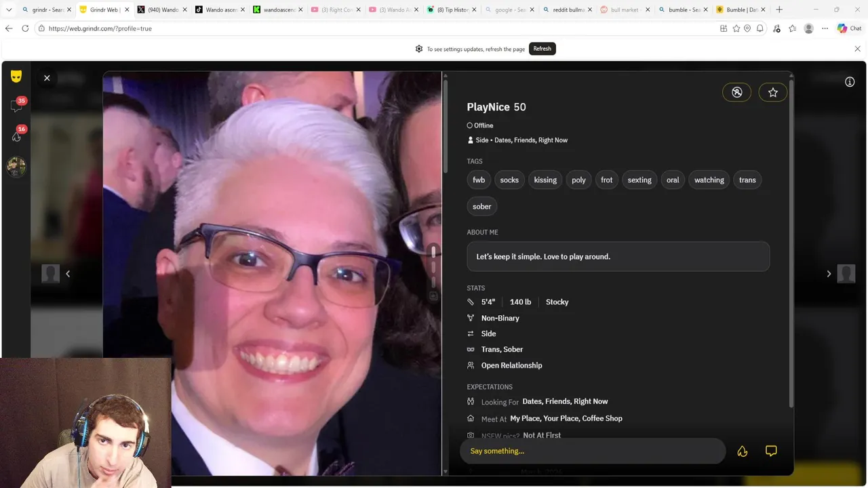
Task: Select the kissing tag
Action: tap(545, 180)
